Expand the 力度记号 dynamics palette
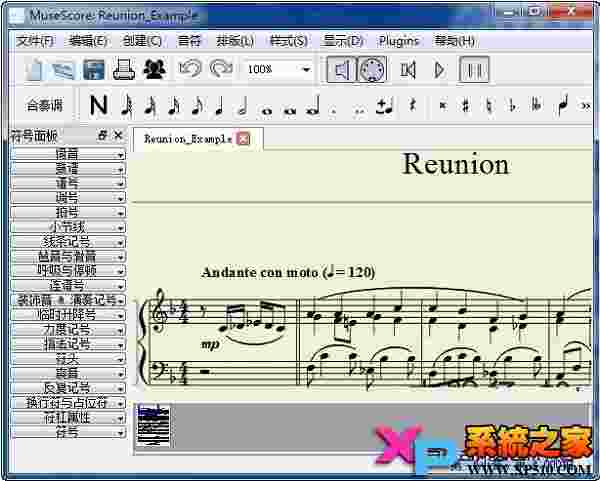Image resolution: width=600 pixels, height=481 pixels. point(68,329)
